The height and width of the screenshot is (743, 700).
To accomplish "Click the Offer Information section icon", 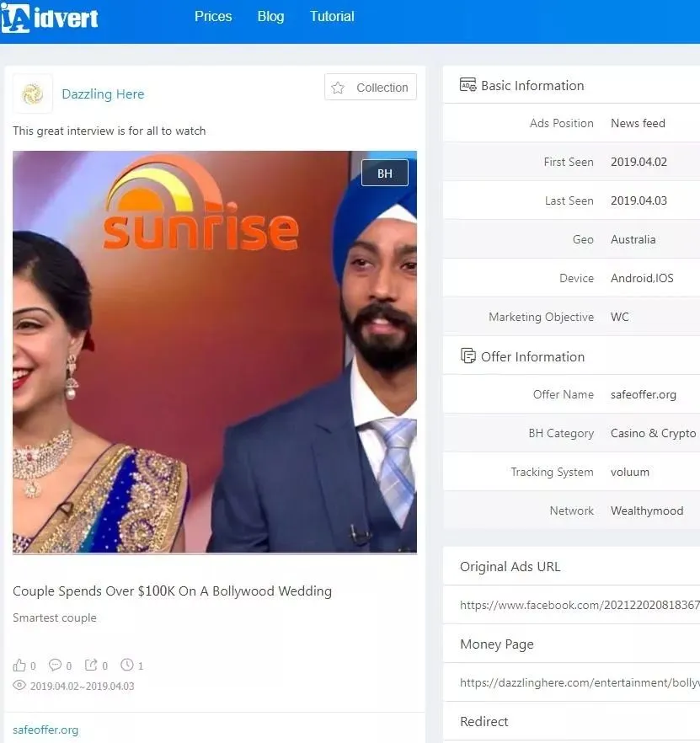I will coord(468,355).
